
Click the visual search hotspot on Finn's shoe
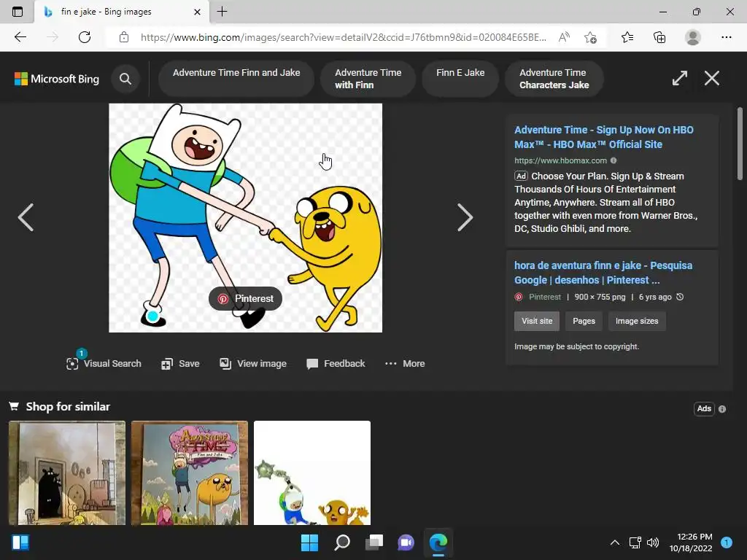tap(152, 316)
